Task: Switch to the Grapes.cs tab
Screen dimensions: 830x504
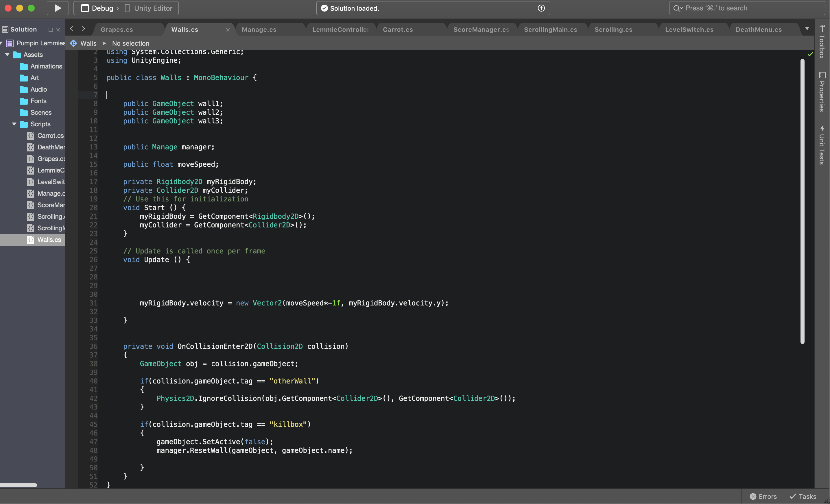Action: tap(117, 30)
